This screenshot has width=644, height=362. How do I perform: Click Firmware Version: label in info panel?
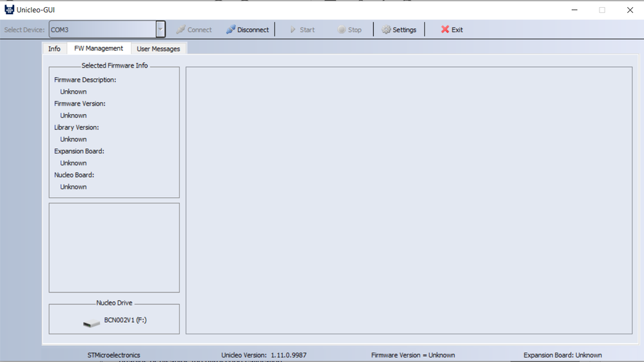(80, 104)
